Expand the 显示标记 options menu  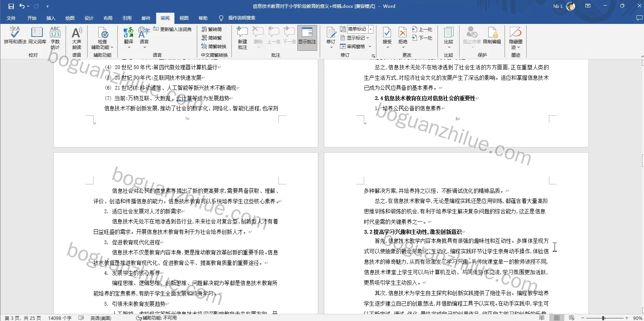click(354, 38)
